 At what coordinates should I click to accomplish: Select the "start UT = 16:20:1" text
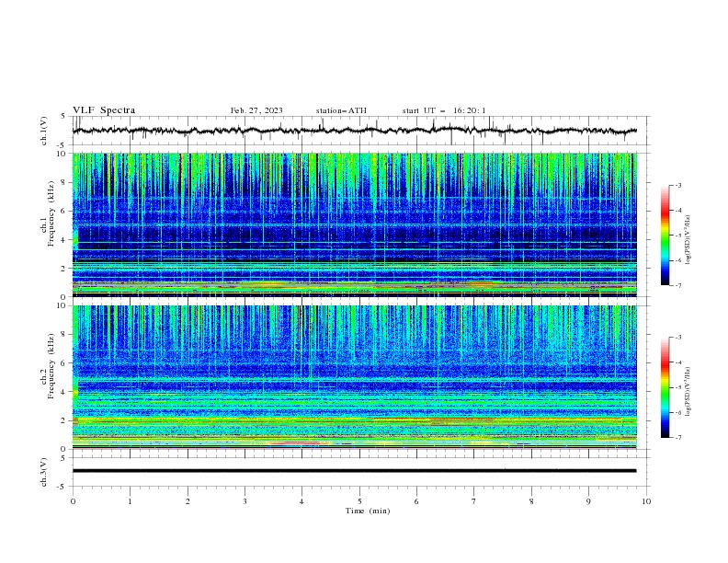point(444,110)
